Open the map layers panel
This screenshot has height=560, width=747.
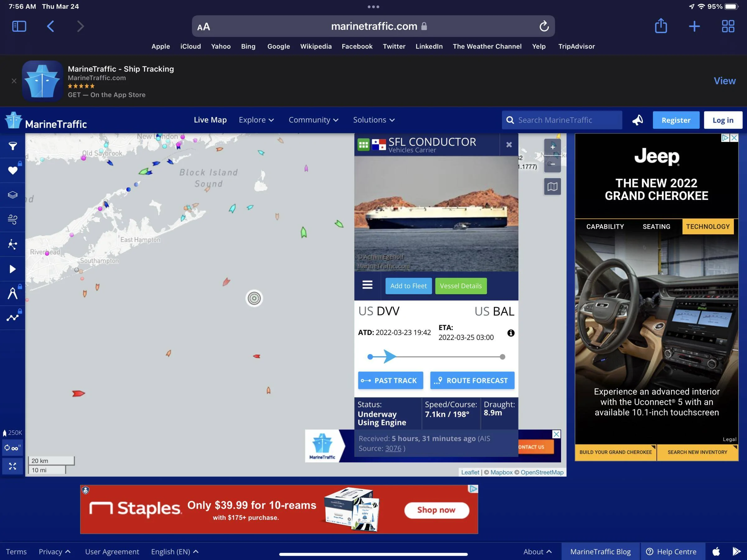click(12, 195)
